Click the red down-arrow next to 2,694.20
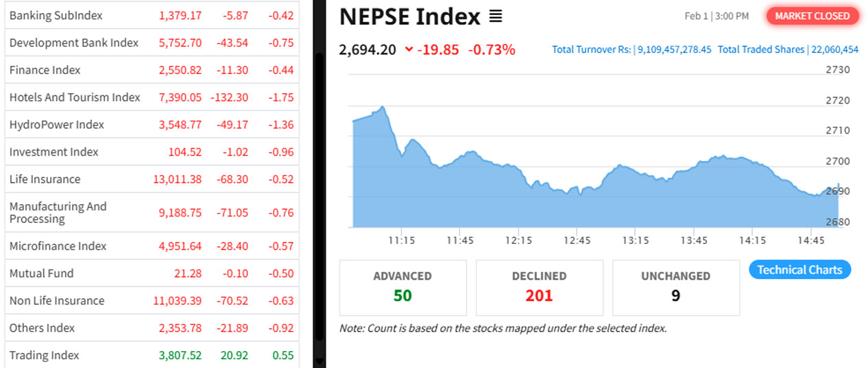868x368 pixels. [x=409, y=49]
